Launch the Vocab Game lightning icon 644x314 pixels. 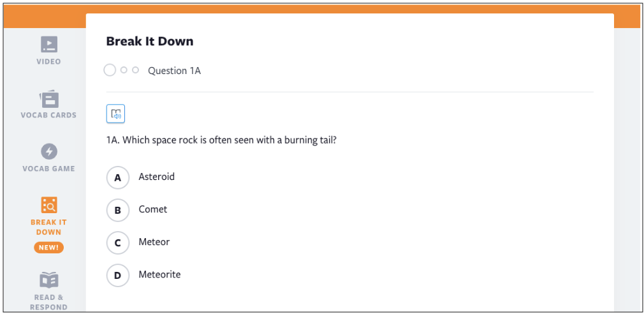[x=49, y=151]
